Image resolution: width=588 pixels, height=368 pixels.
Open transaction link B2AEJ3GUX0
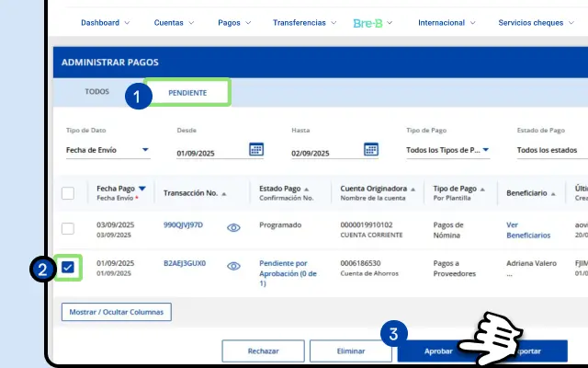click(x=185, y=263)
